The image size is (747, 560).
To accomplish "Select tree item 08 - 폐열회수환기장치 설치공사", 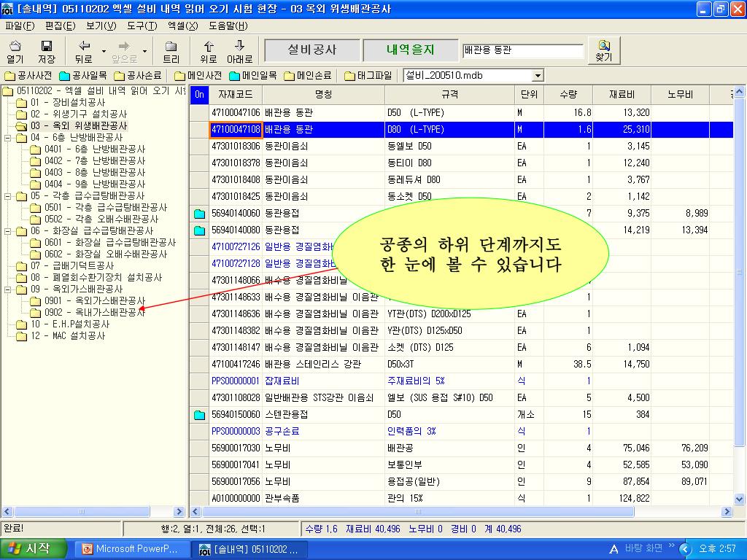I will 96,278.
